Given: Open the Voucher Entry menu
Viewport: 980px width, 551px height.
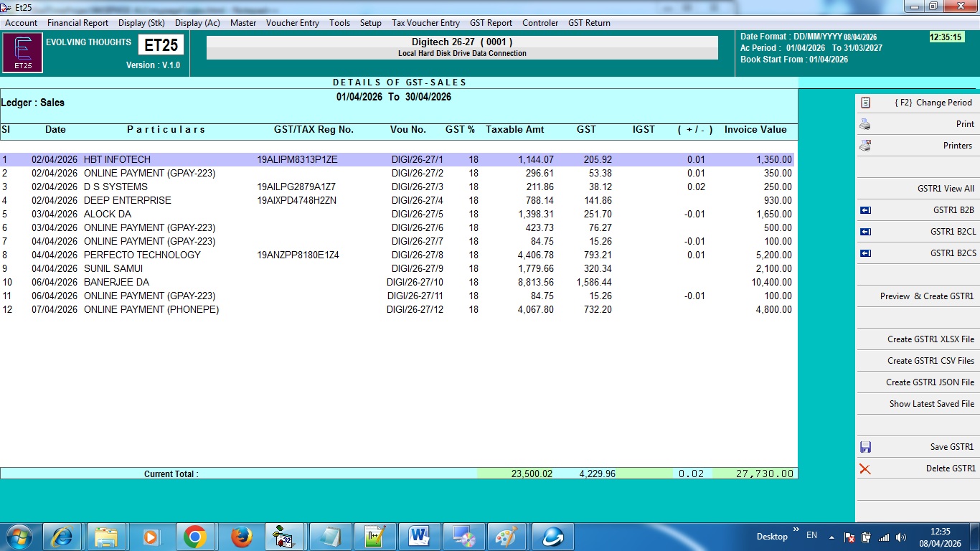Looking at the screenshot, I should coord(292,23).
